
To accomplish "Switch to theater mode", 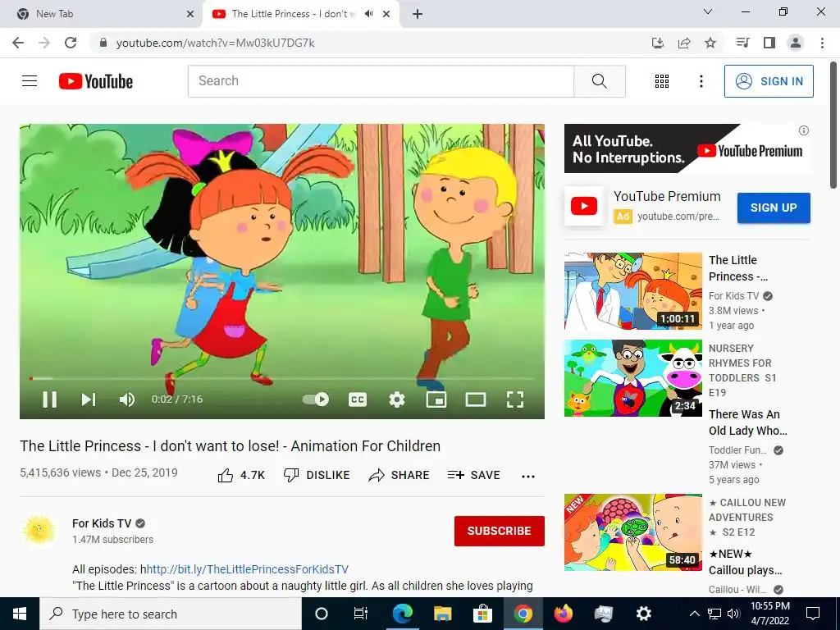I will [475, 399].
